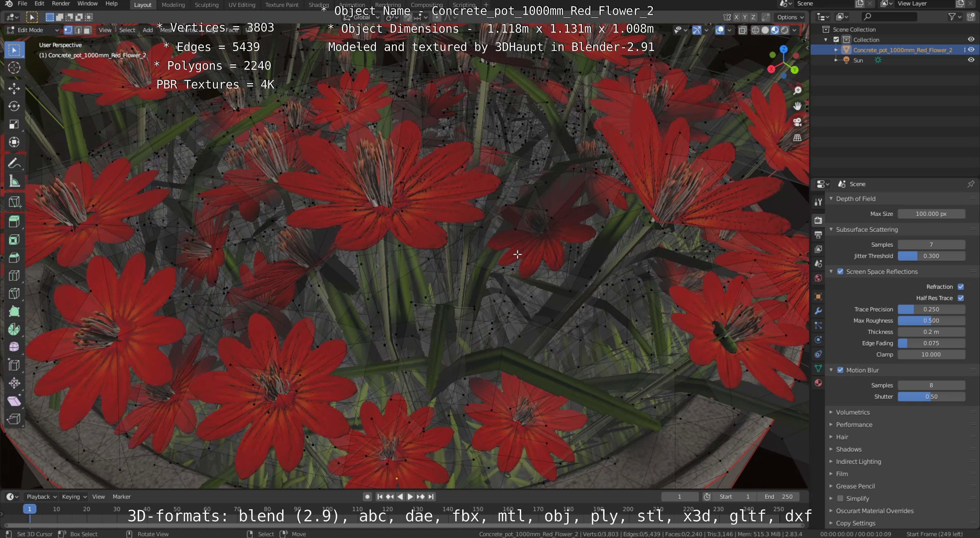Adjust the Motion Blur Shutter slider
This screenshot has height=538, width=980.
click(931, 397)
